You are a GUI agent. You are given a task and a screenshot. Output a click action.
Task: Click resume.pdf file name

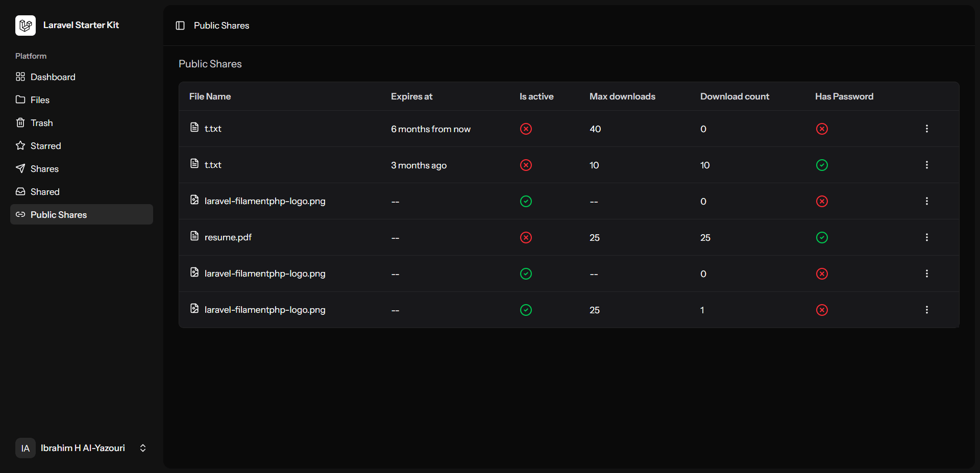click(228, 237)
